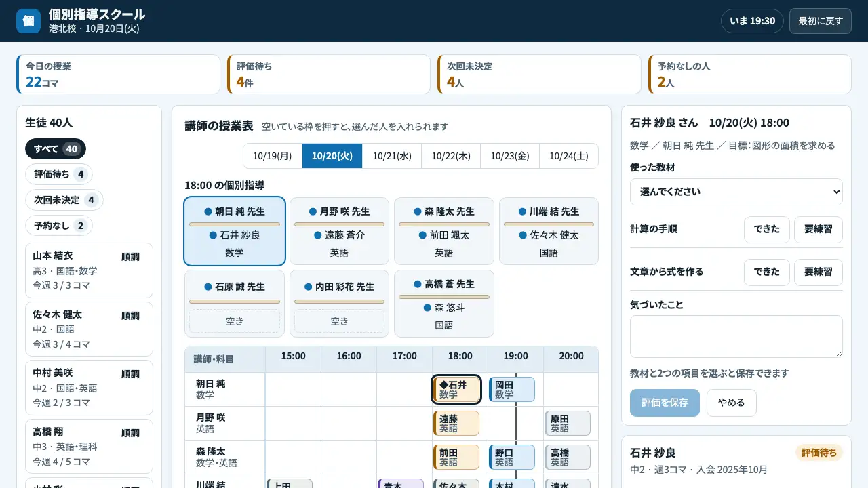
Task: Select the 原田 英語 timetable block
Action: pyautogui.click(x=568, y=424)
